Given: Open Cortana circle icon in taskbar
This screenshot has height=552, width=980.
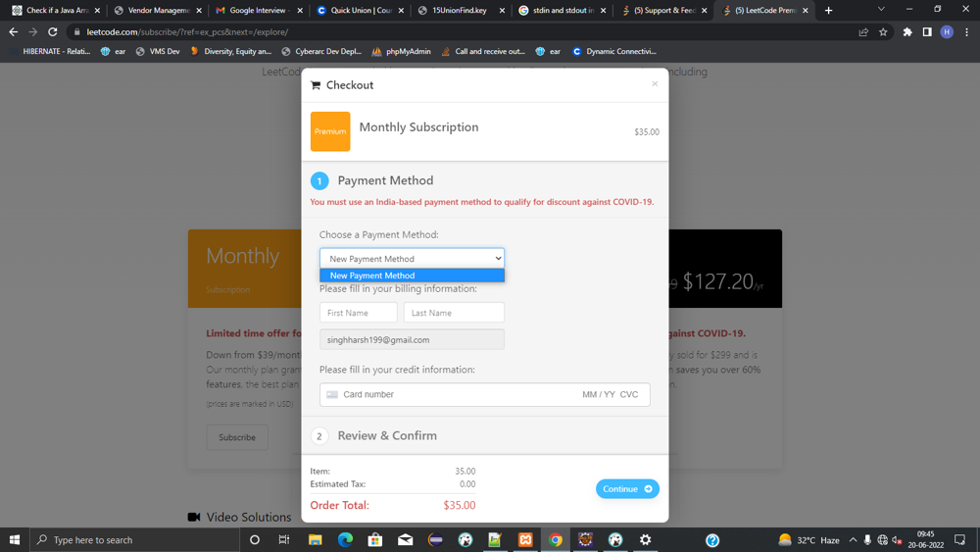Looking at the screenshot, I should 255,539.
